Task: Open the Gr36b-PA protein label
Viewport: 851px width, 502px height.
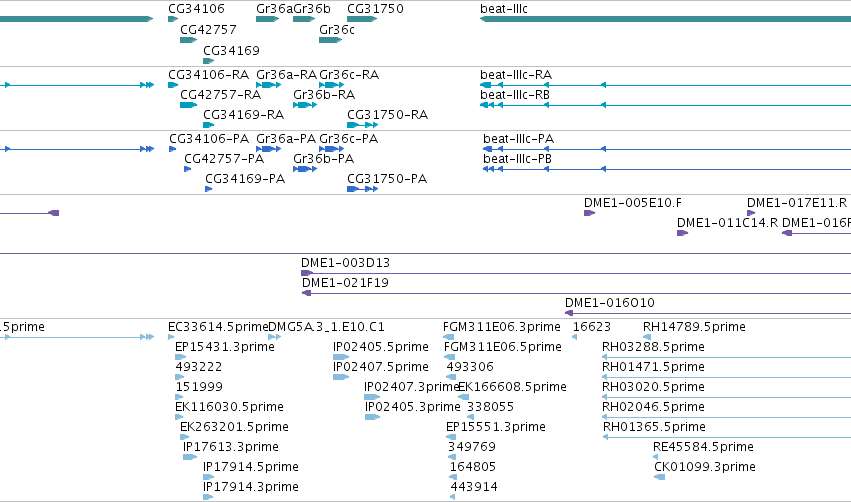Action: click(x=323, y=158)
